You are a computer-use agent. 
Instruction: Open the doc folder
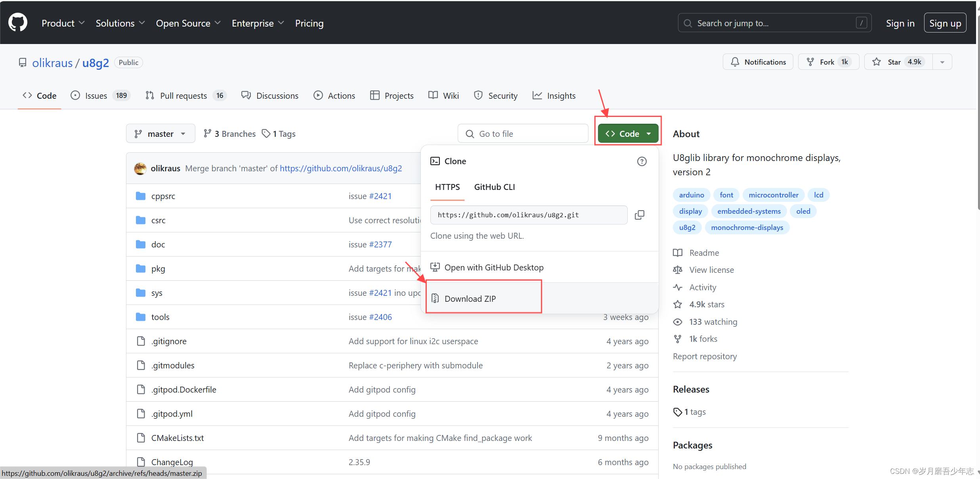[x=158, y=244]
